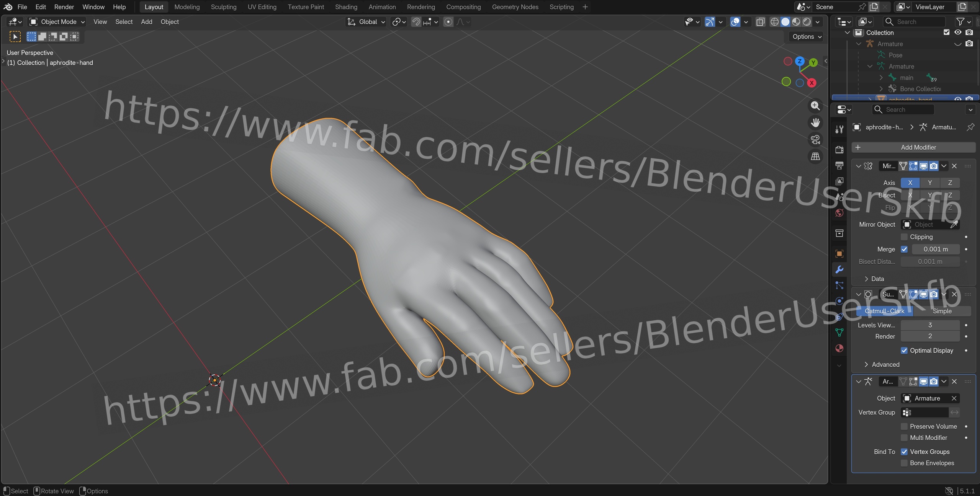Toggle viewport gizmos display button

[x=710, y=22]
